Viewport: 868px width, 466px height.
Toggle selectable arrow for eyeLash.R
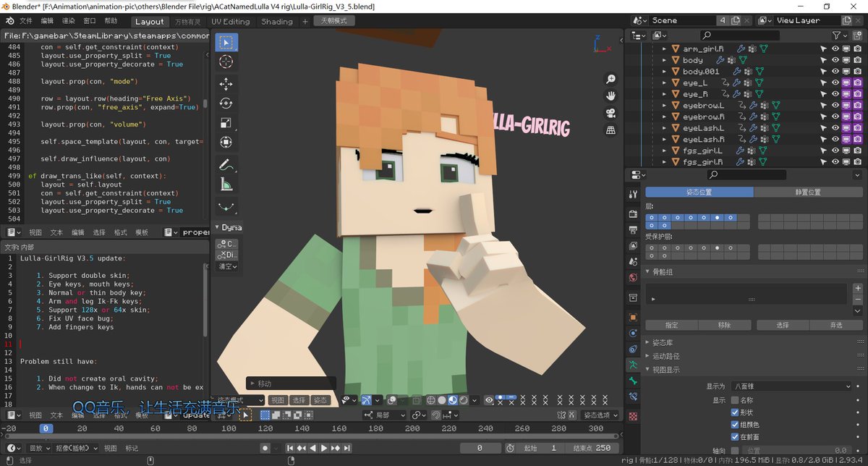[x=823, y=140]
